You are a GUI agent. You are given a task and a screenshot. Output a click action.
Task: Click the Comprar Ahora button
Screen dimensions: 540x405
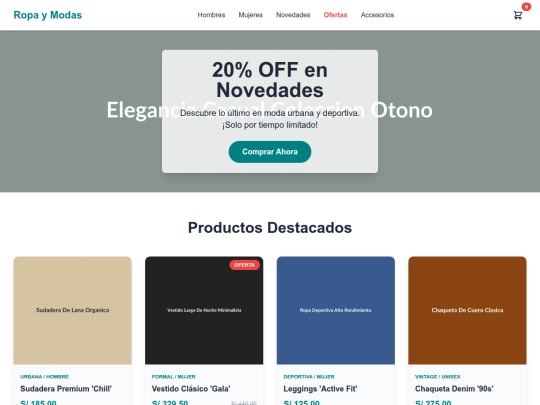(270, 152)
